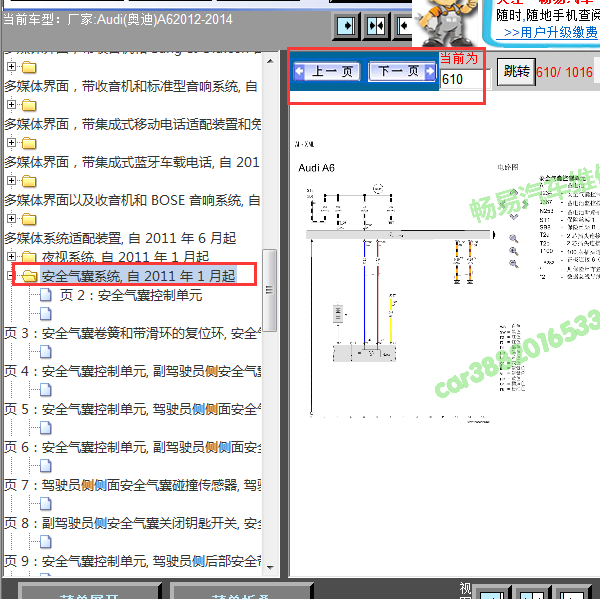600x599 pixels.
Task: Click page icon above 页 9 row
Action: [x=46, y=542]
